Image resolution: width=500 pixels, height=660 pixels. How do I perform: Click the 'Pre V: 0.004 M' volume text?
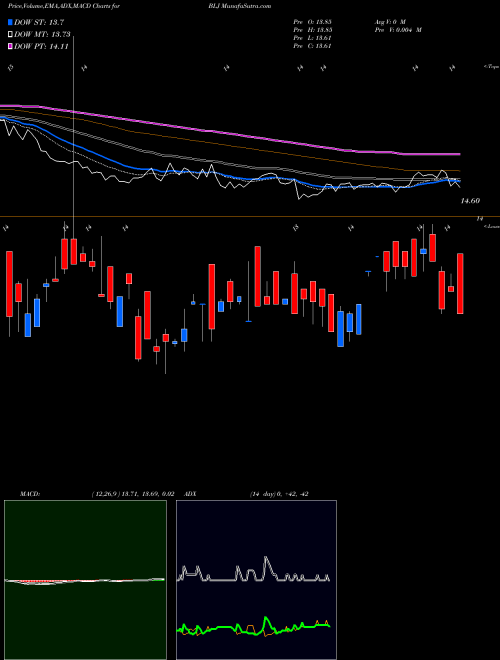[x=397, y=30]
